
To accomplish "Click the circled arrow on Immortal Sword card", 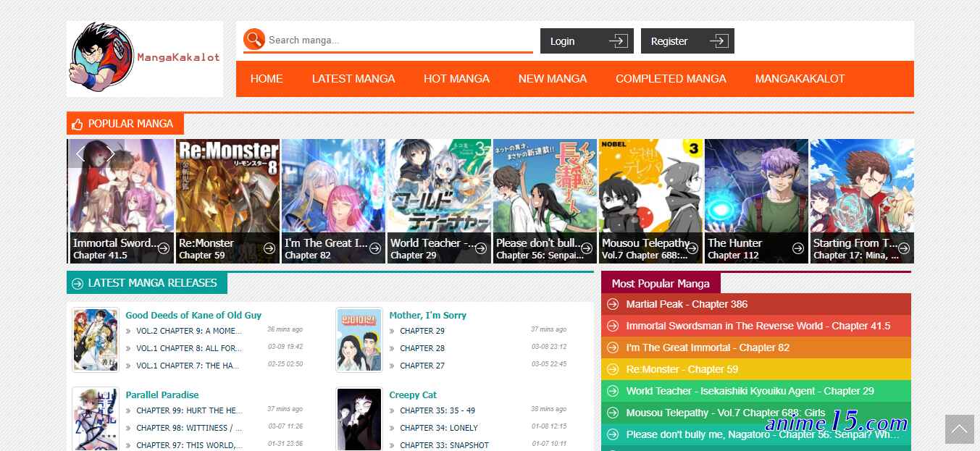I will pyautogui.click(x=164, y=248).
